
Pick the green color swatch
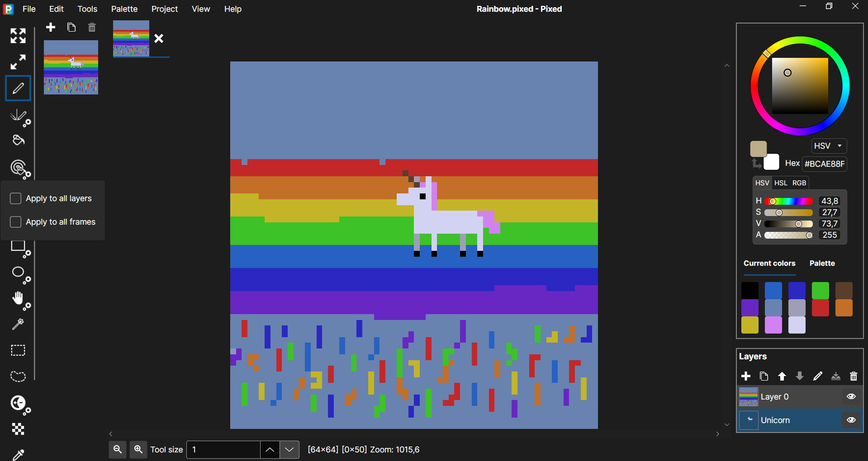click(x=820, y=291)
